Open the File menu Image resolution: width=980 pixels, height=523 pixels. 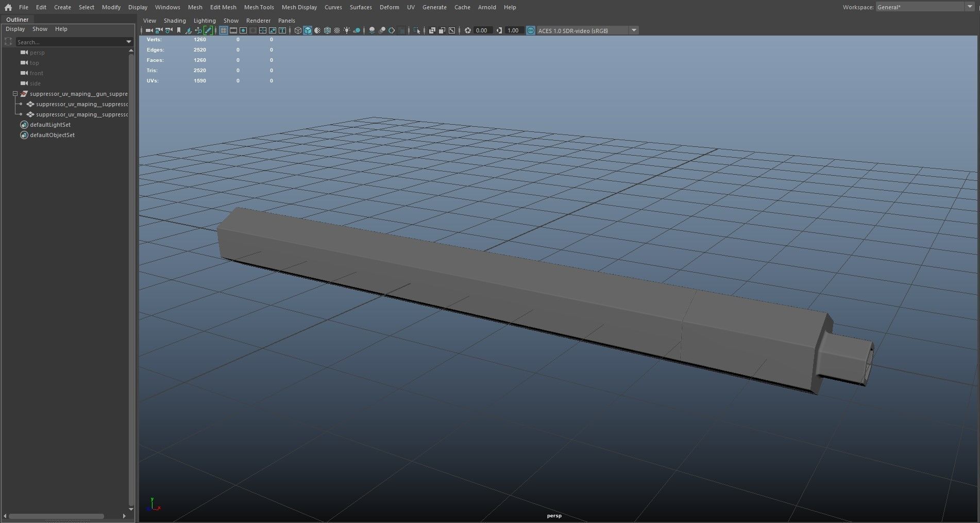click(24, 7)
